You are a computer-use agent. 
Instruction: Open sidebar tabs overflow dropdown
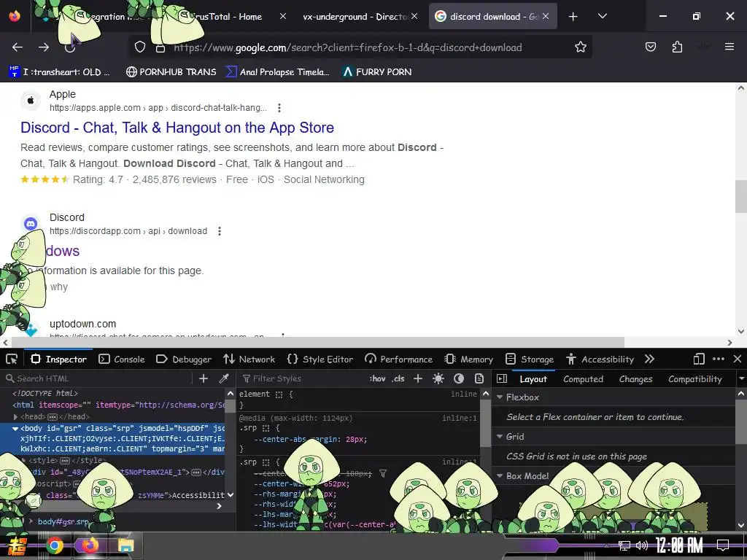741,379
